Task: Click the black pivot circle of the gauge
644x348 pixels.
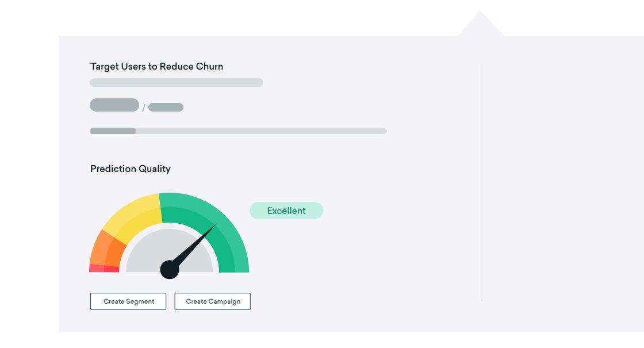Action: click(x=170, y=269)
